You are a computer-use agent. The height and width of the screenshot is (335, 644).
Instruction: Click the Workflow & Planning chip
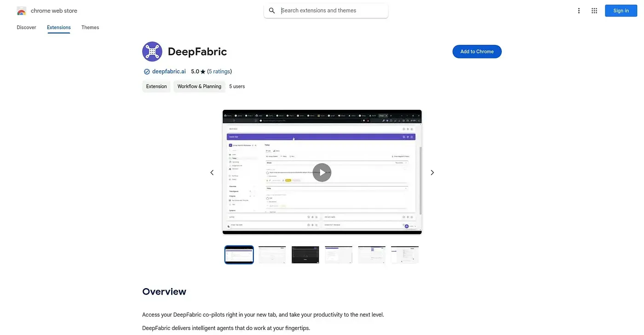199,86
